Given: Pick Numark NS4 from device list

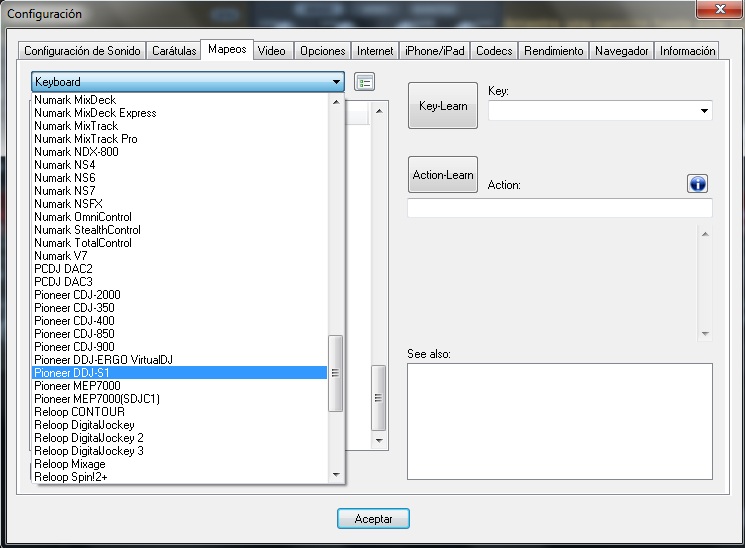Looking at the screenshot, I should pos(180,165).
